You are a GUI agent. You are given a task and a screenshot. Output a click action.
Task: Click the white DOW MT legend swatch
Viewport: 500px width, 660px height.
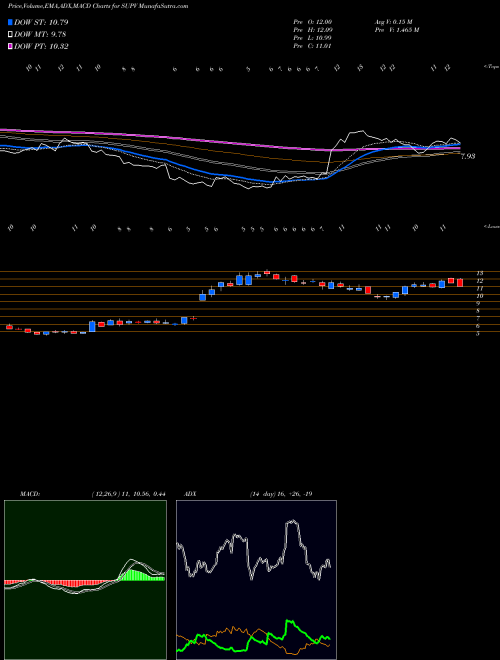[x=11, y=35]
